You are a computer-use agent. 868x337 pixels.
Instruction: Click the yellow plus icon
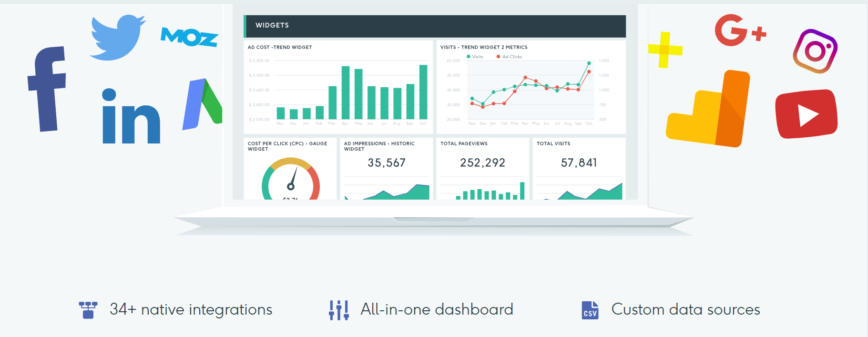(665, 50)
